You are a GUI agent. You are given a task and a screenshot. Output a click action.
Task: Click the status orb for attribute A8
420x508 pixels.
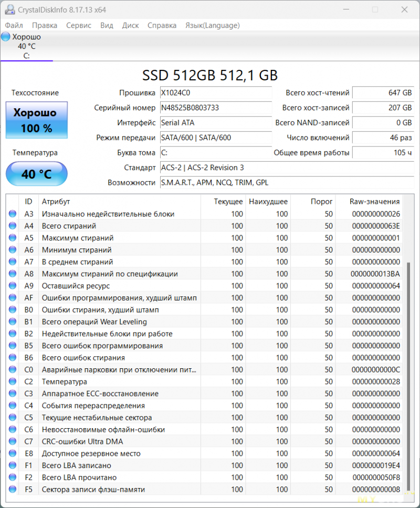click(13, 274)
